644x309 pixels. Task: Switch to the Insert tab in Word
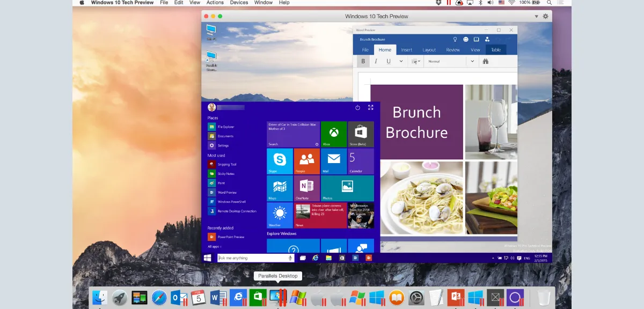(x=407, y=50)
